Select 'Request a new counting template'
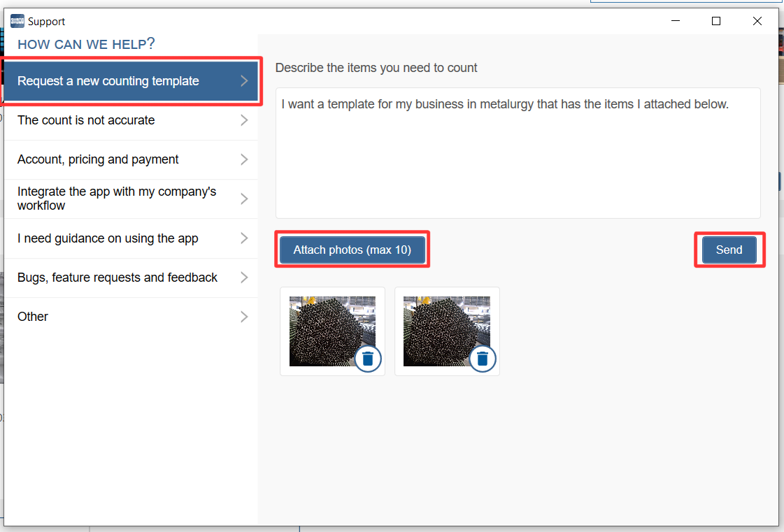 click(108, 81)
